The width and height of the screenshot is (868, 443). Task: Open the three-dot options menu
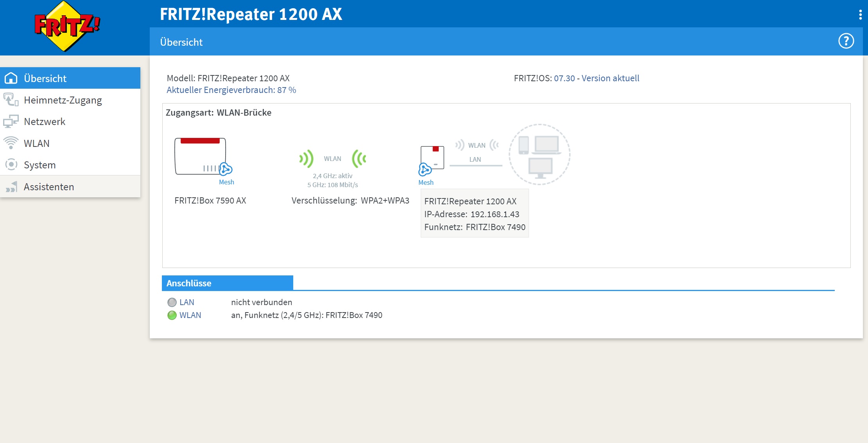point(860,15)
